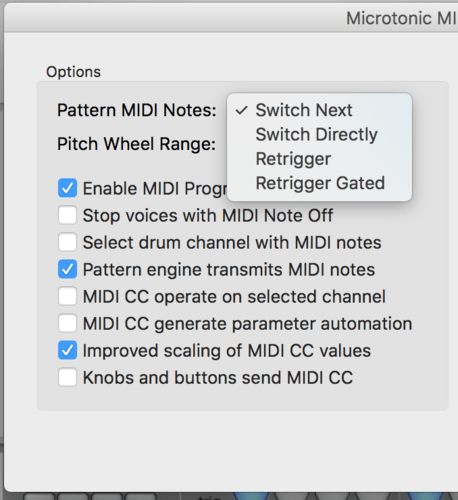Click the Pitch Wheel Range label
Screen dimensions: 458x500
pyautogui.click(x=136, y=144)
